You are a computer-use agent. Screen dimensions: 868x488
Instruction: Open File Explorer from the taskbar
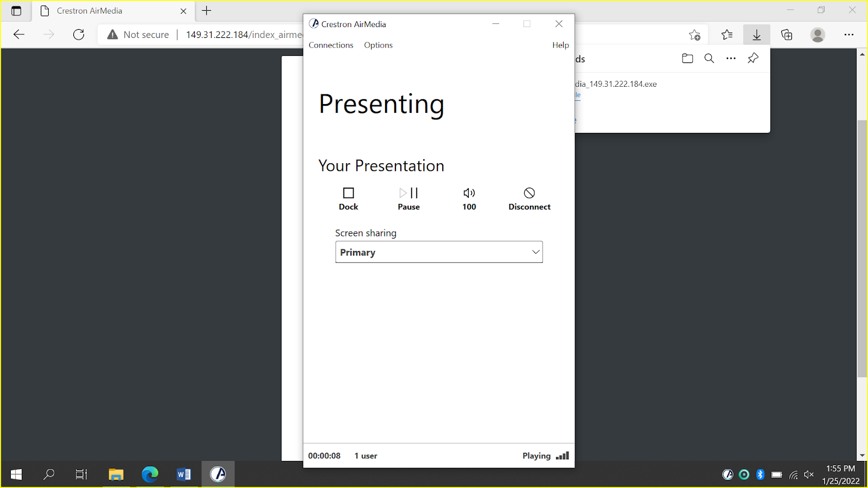click(116, 474)
